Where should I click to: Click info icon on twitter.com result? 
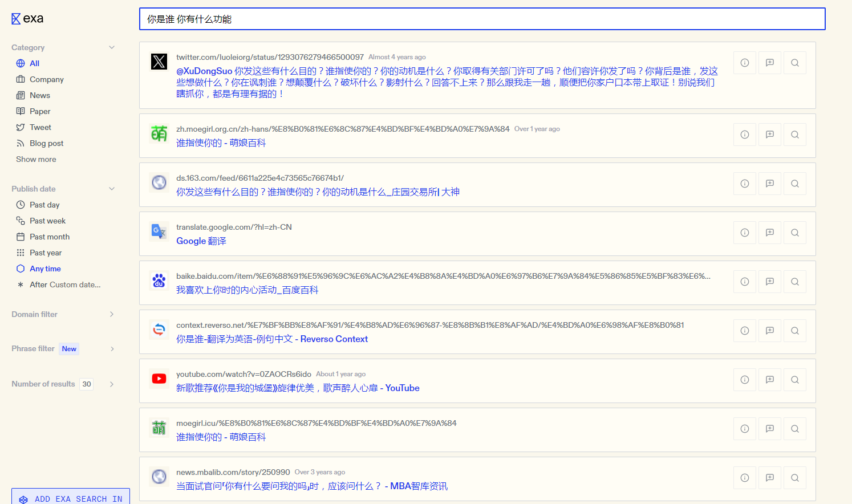745,63
